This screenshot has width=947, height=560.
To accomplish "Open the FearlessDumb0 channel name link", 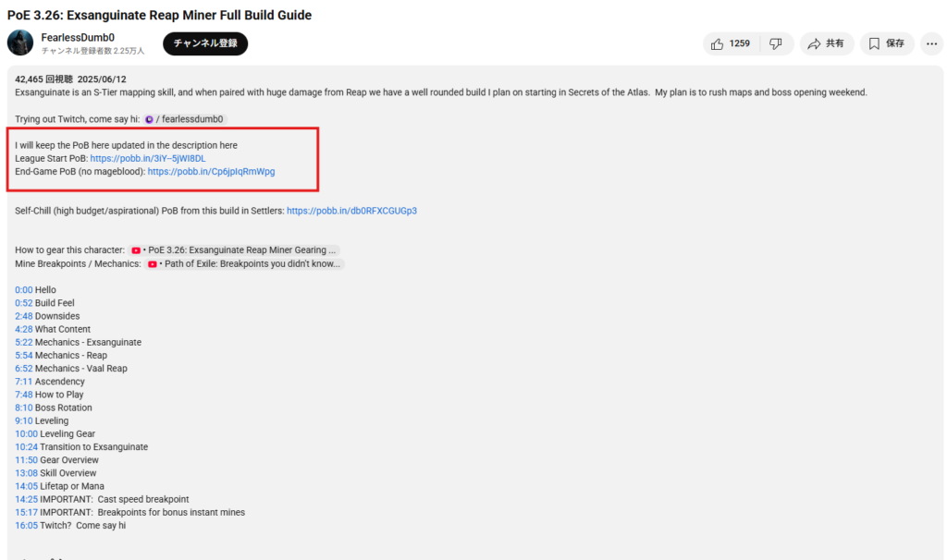I will (78, 37).
